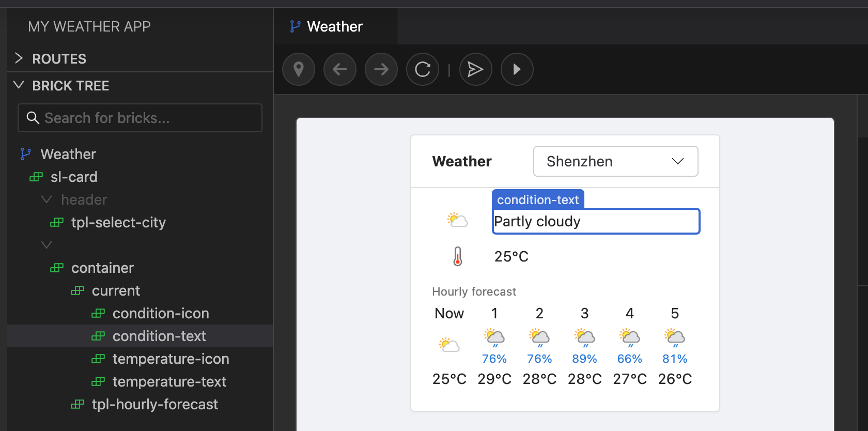Click the partly cloudy condition icon
This screenshot has width=868, height=431.
click(x=457, y=221)
